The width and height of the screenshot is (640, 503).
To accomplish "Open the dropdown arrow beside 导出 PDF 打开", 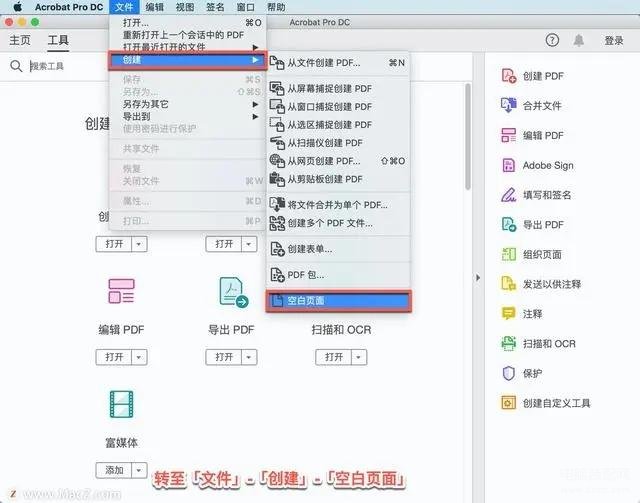I will click(x=249, y=357).
